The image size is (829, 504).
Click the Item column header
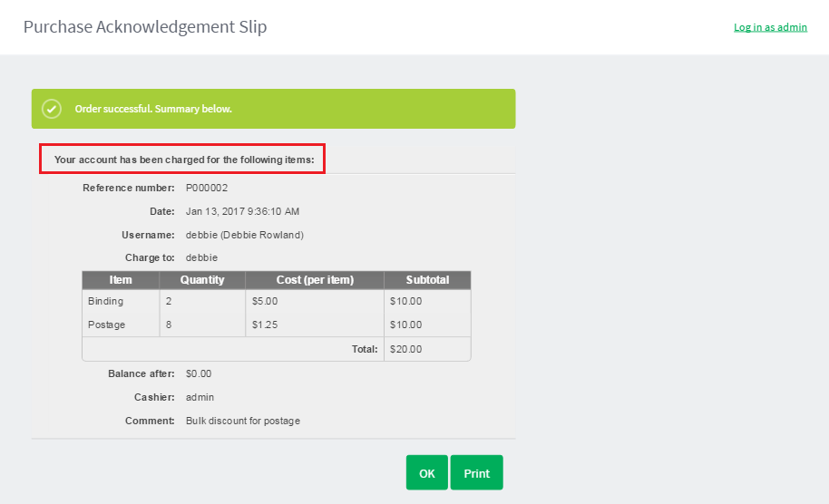[121, 280]
